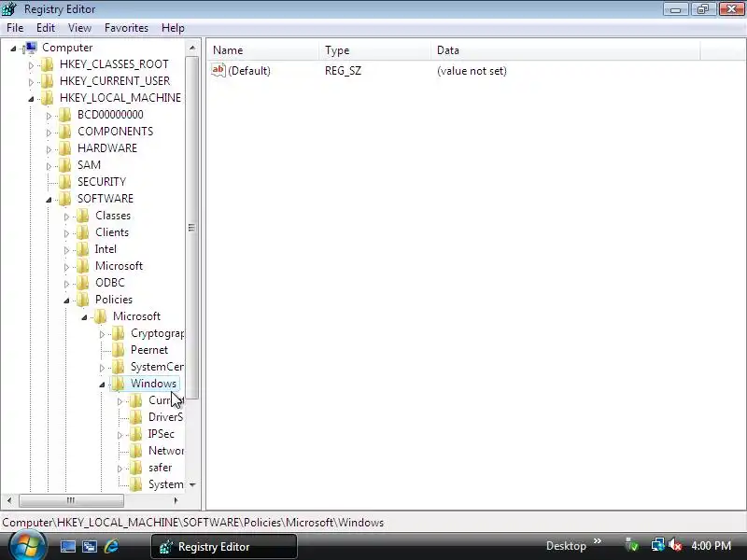Select the HKEY_CURRENT_USER folder icon
The height and width of the screenshot is (560, 747).
(x=48, y=81)
